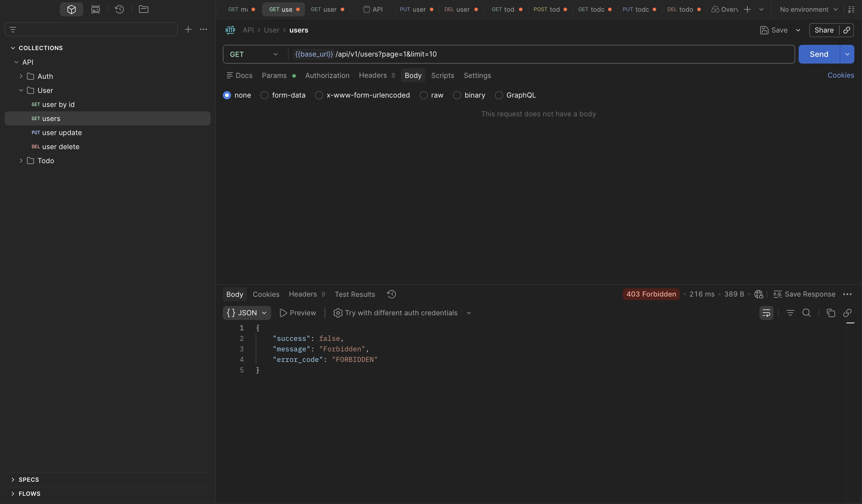862x504 pixels.
Task: Open the response Test Results tab
Action: click(x=355, y=294)
